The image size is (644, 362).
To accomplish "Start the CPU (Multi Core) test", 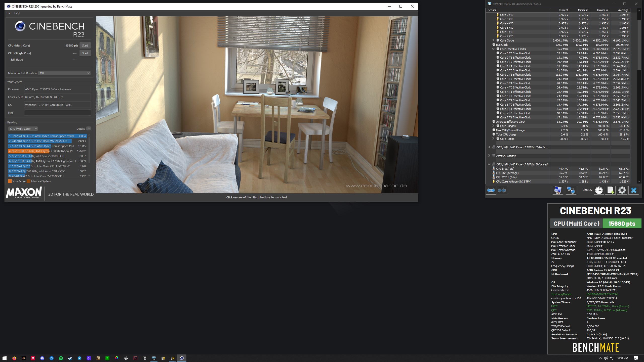I will 85,46.
